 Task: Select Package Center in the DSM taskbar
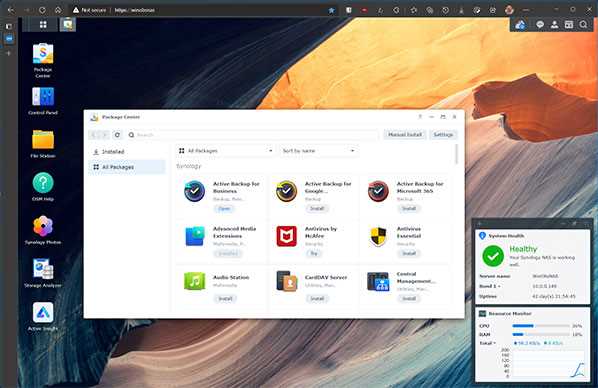coord(68,24)
